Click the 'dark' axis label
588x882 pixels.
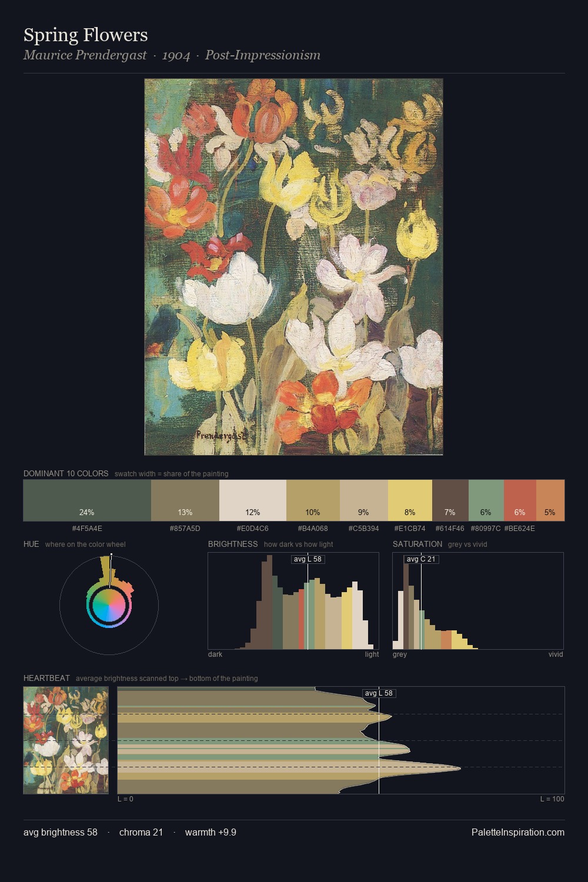point(215,654)
